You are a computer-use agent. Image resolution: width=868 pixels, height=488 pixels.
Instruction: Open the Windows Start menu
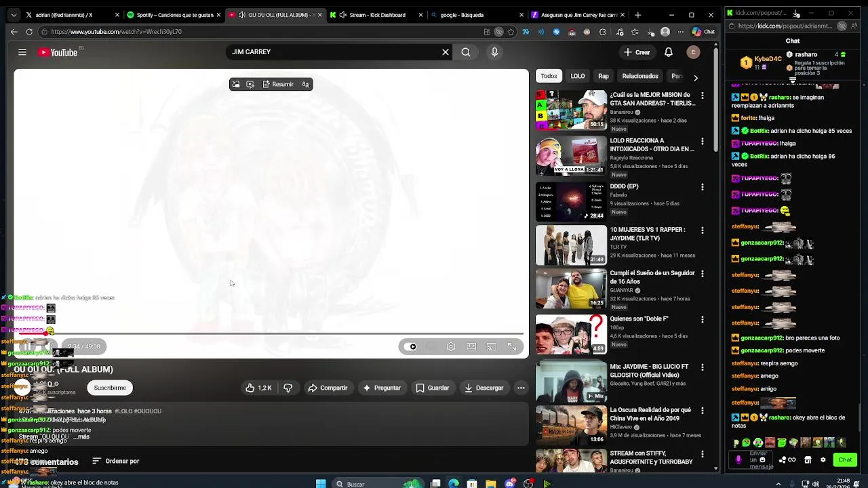pyautogui.click(x=321, y=483)
